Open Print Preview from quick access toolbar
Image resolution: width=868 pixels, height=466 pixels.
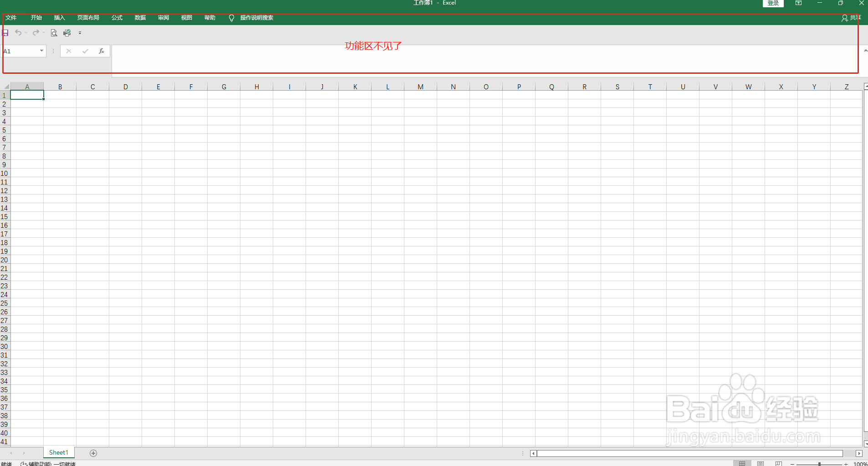tap(54, 33)
